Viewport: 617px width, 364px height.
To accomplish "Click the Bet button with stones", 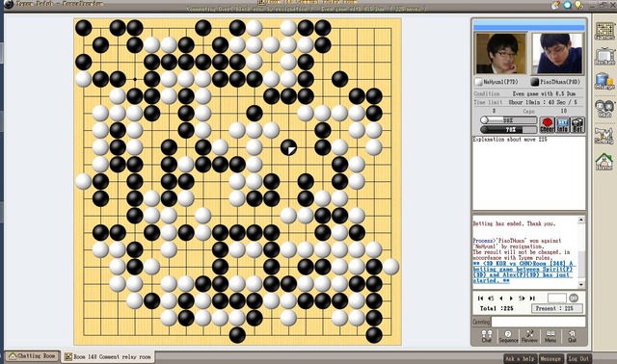I will coord(577,124).
